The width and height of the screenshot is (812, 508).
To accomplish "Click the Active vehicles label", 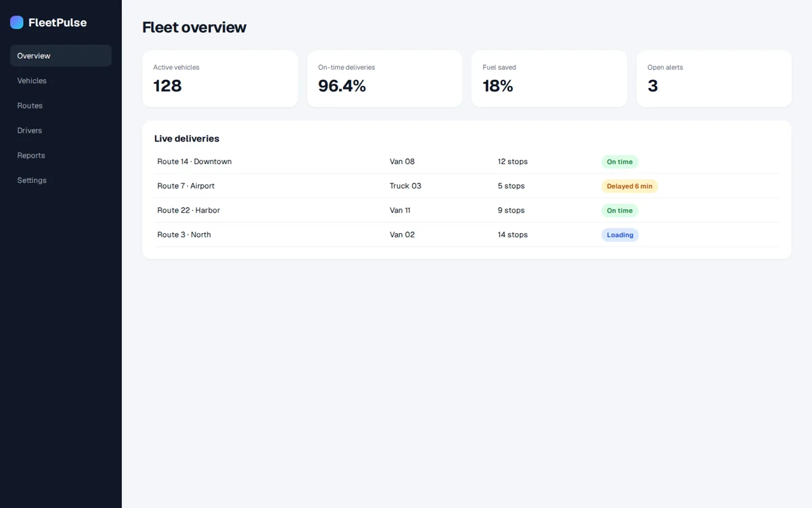I will point(176,67).
